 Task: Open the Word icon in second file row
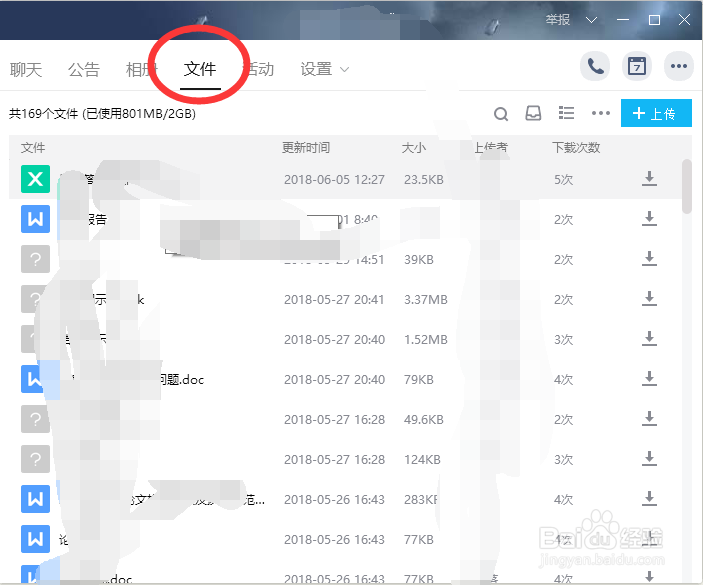coord(35,219)
